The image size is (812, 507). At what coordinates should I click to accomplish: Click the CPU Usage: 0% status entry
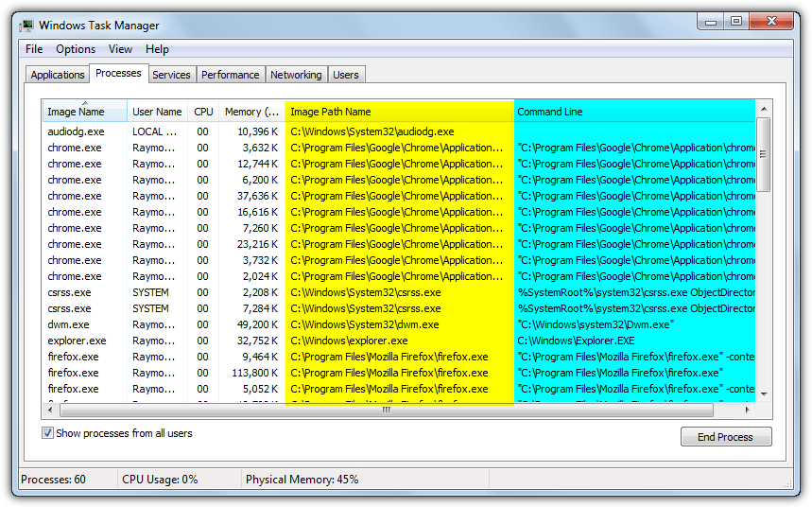[x=160, y=480]
